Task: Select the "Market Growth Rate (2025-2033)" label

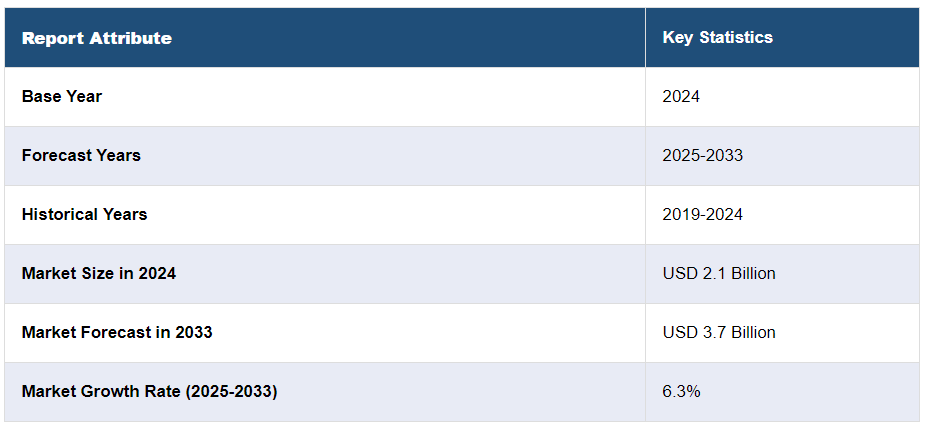Action: 149,391
